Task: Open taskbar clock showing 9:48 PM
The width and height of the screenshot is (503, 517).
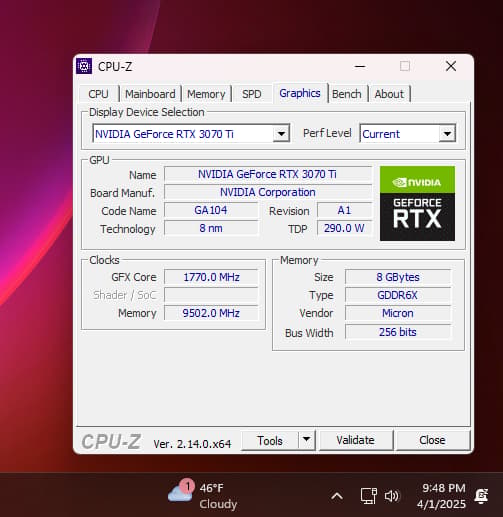Action: pos(442,496)
